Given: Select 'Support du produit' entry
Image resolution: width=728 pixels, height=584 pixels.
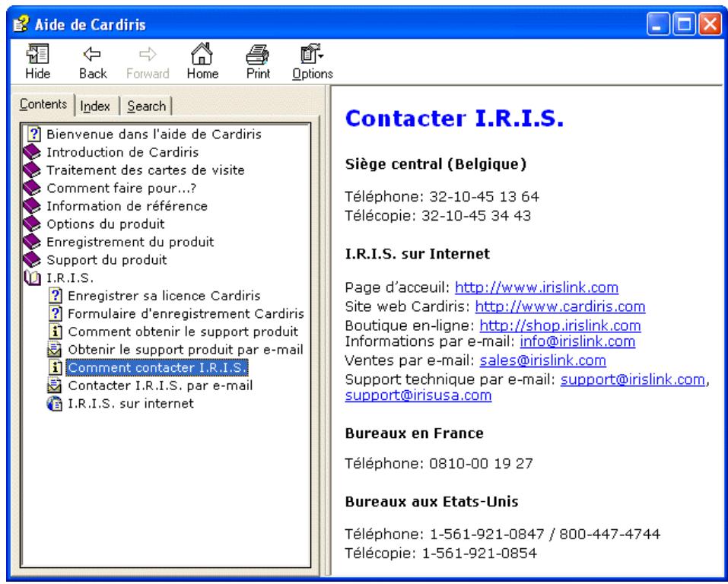Looking at the screenshot, I should (x=106, y=259).
